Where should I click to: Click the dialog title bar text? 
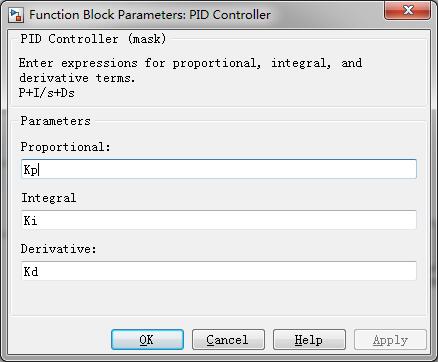(150, 15)
